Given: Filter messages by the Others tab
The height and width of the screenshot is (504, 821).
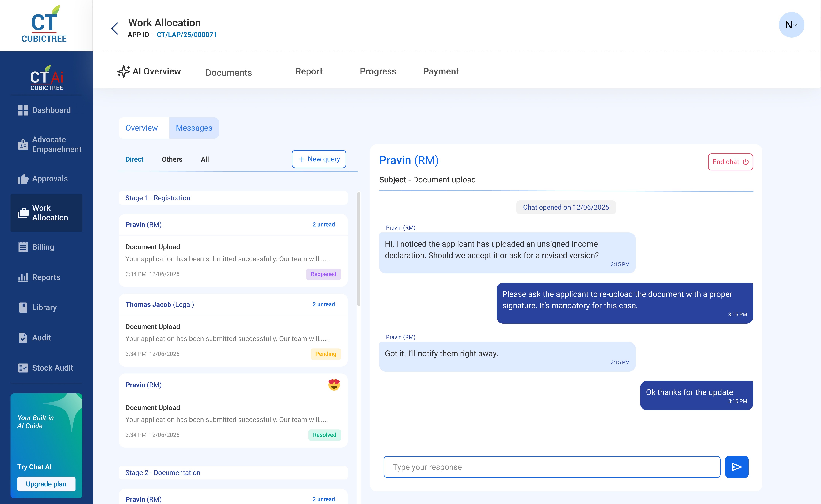Looking at the screenshot, I should tap(172, 159).
